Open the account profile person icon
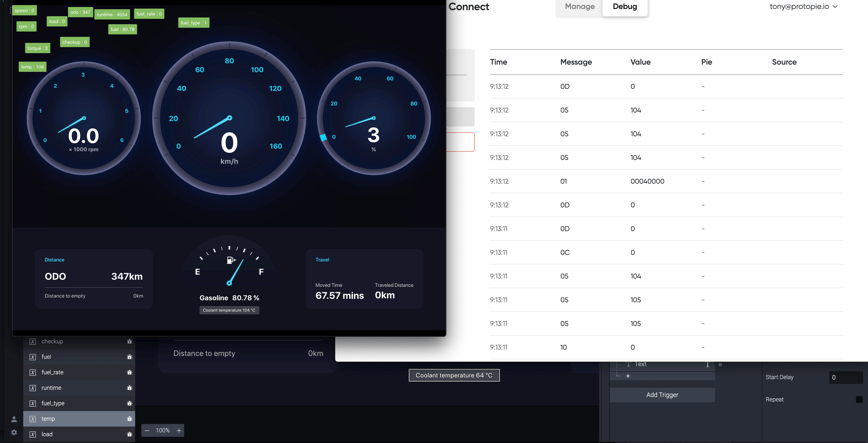This screenshot has height=443, width=868. (x=14, y=419)
